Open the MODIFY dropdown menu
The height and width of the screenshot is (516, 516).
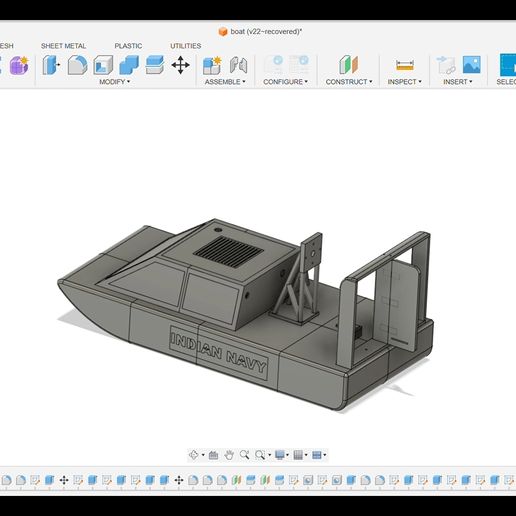114,82
